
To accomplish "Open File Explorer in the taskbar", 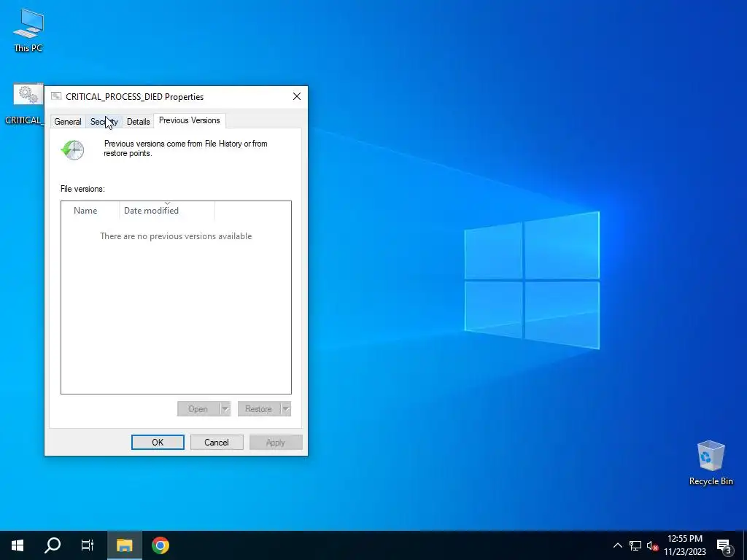I will [x=124, y=545].
